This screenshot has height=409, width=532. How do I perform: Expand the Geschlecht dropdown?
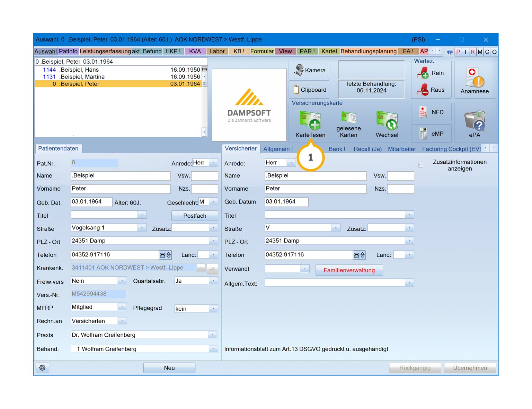(213, 202)
